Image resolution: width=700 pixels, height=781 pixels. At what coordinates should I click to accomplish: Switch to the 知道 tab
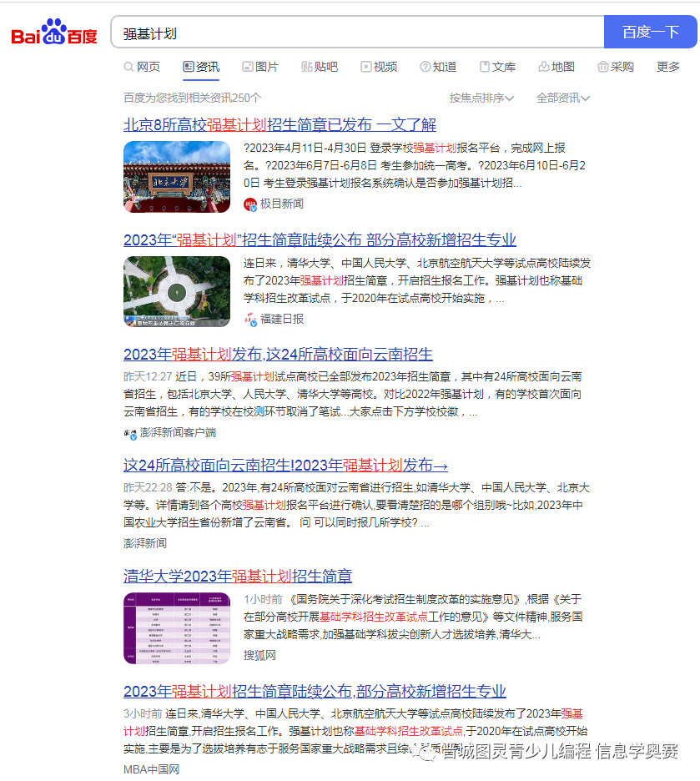(x=438, y=67)
